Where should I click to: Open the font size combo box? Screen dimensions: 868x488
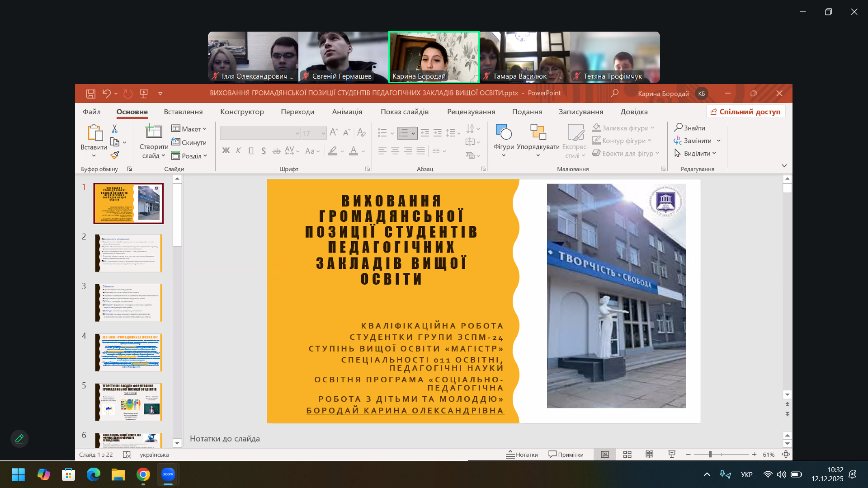tap(314, 133)
